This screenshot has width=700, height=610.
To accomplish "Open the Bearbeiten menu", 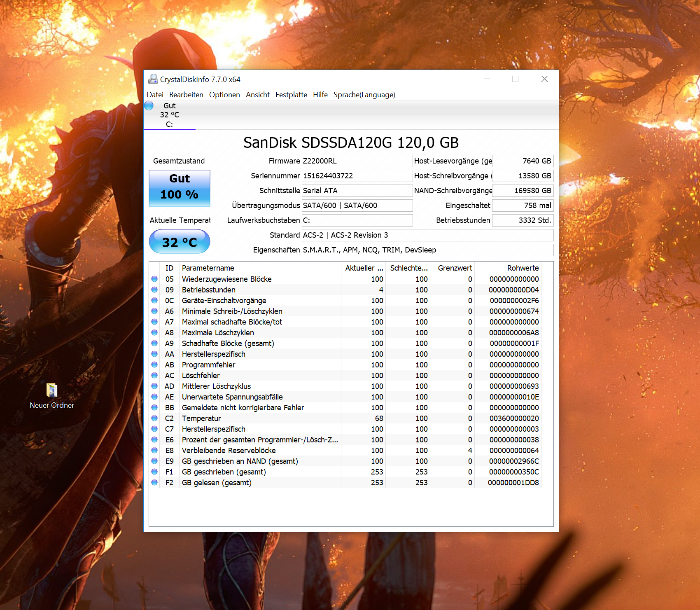I will click(186, 95).
